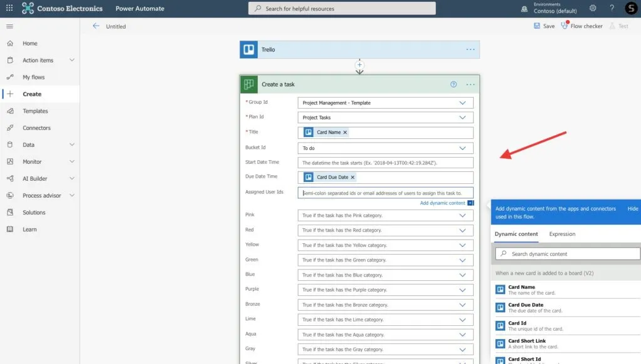Click the search for helpful resources box
This screenshot has height=364, width=641.
(x=342, y=9)
